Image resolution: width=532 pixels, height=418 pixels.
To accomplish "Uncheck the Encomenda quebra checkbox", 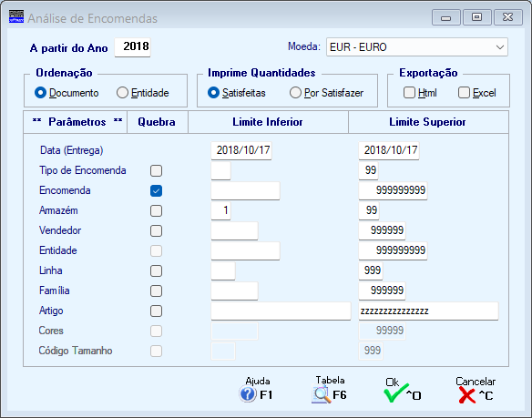I will pos(156,190).
